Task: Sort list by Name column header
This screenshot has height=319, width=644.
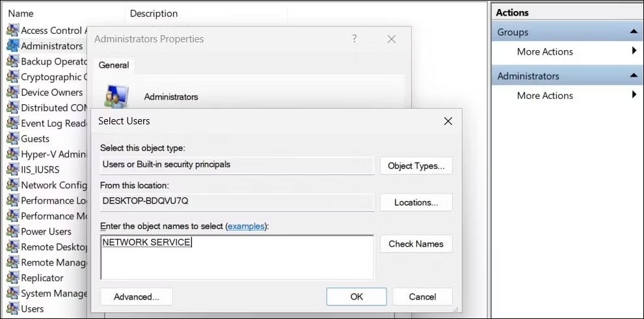Action: tap(21, 13)
